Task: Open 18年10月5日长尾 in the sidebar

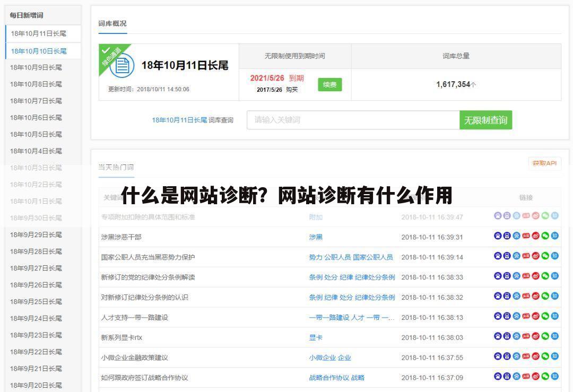Action: point(36,134)
